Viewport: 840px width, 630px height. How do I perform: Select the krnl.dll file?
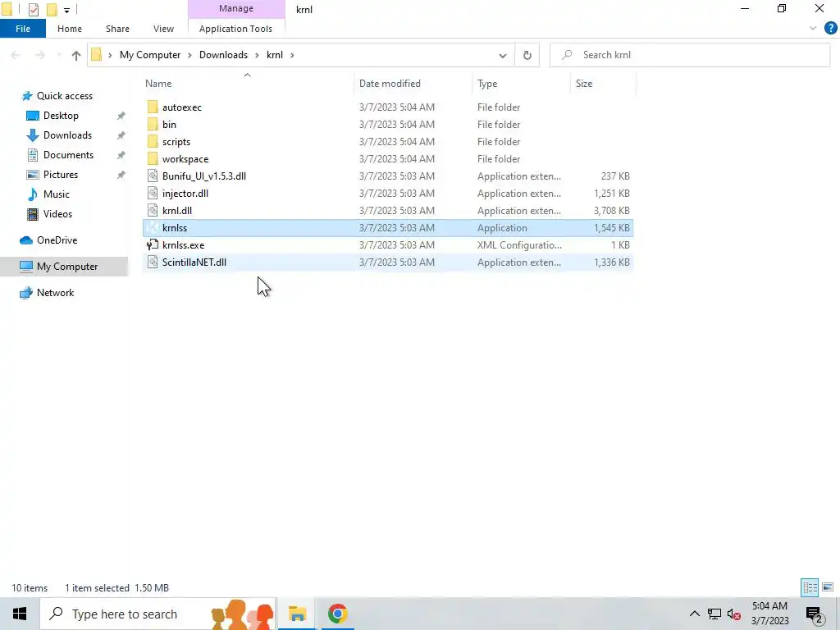pos(177,211)
